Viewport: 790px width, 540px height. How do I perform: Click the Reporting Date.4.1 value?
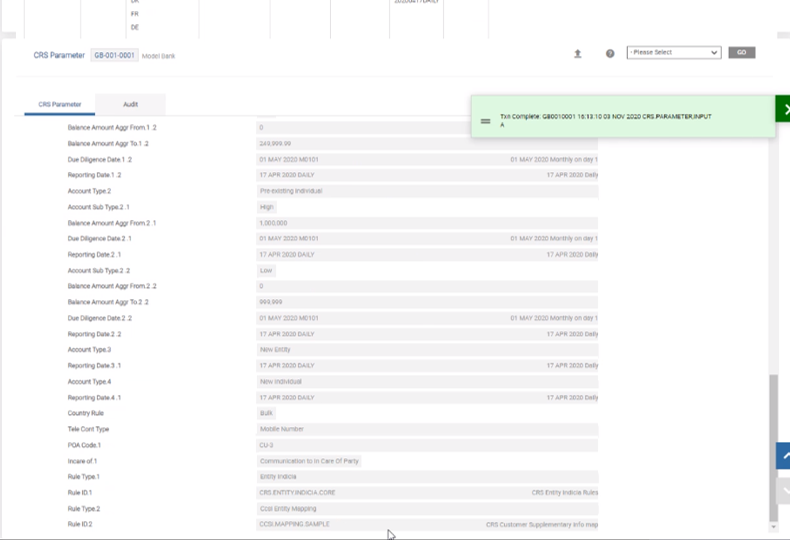427,397
